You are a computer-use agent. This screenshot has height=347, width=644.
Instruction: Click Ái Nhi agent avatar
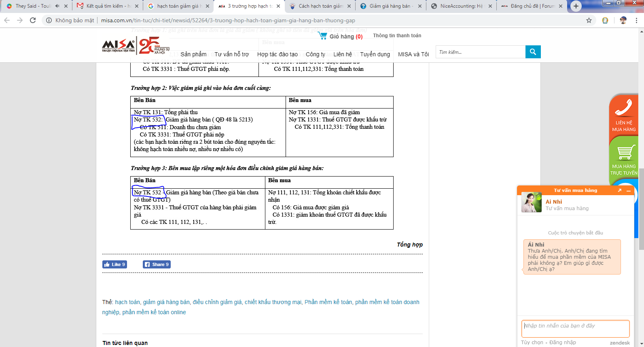point(531,202)
